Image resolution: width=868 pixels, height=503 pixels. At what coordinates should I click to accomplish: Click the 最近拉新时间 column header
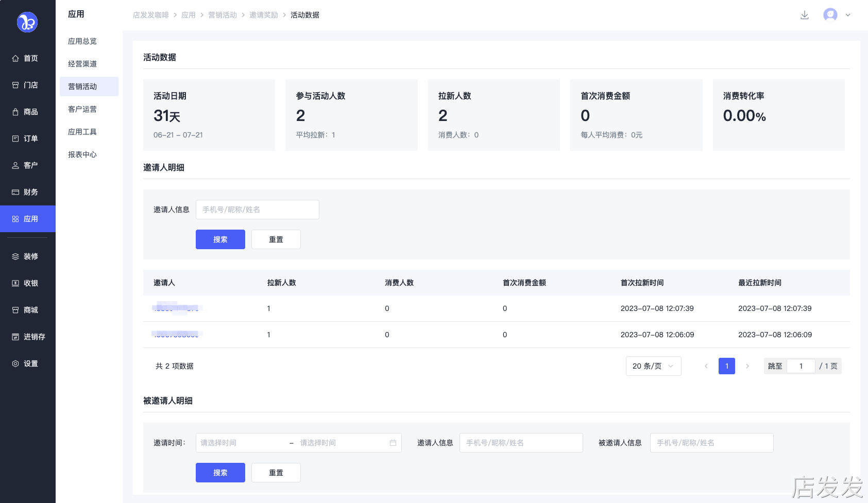(760, 283)
